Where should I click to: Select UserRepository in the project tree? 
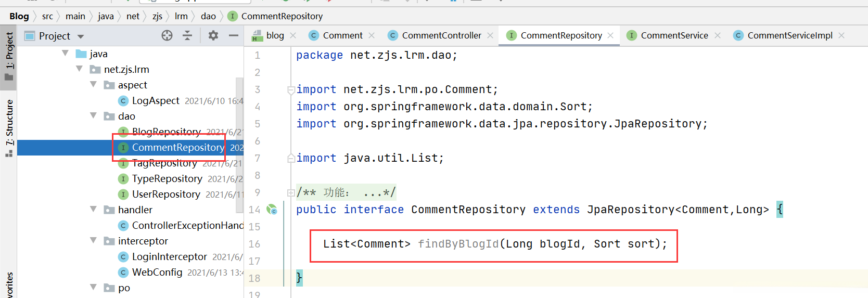pos(166,194)
